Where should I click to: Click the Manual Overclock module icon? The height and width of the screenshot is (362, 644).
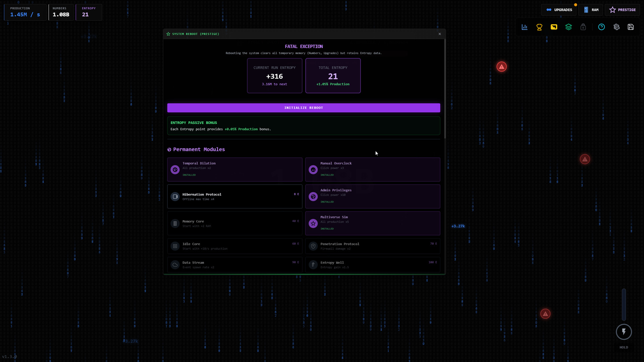(x=313, y=170)
